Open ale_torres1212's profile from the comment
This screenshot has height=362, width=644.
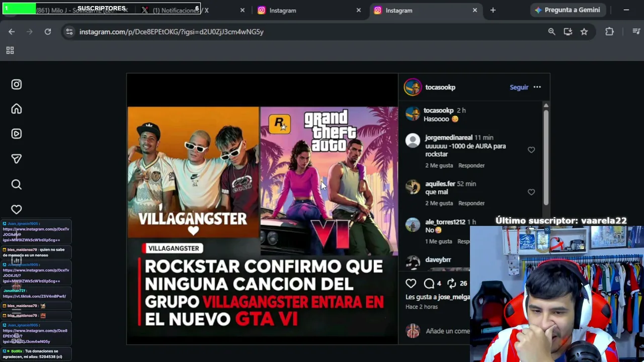445,222
